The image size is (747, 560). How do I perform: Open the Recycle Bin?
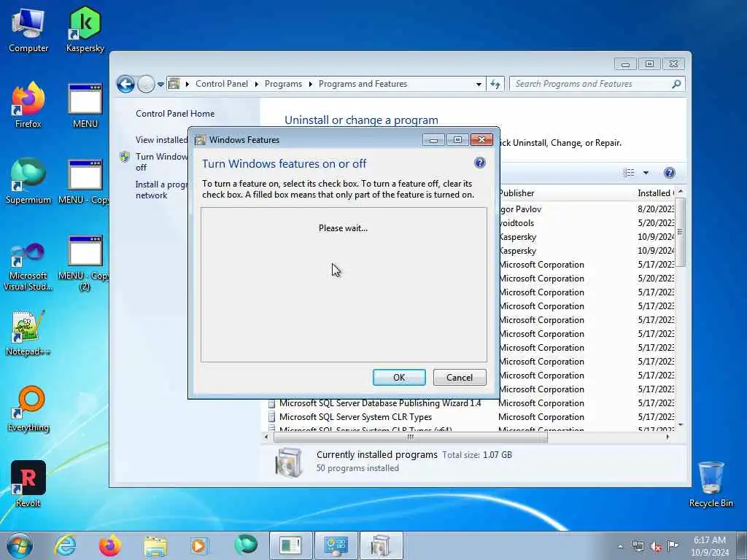pos(711,484)
